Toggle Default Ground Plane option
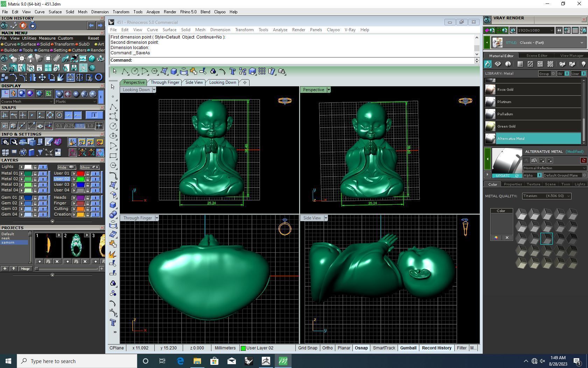Image resolution: width=588 pixels, height=368 pixels. 565,175
